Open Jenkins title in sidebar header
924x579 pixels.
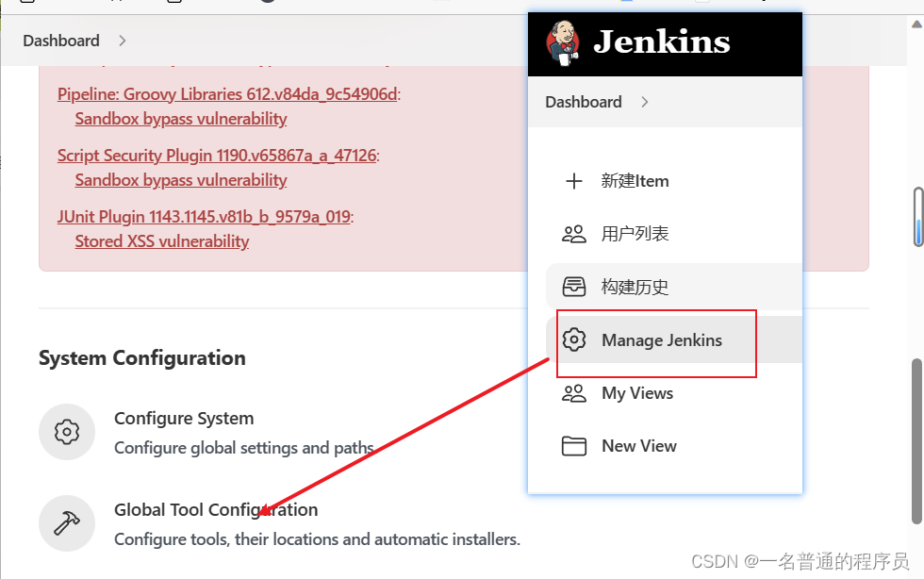[661, 41]
